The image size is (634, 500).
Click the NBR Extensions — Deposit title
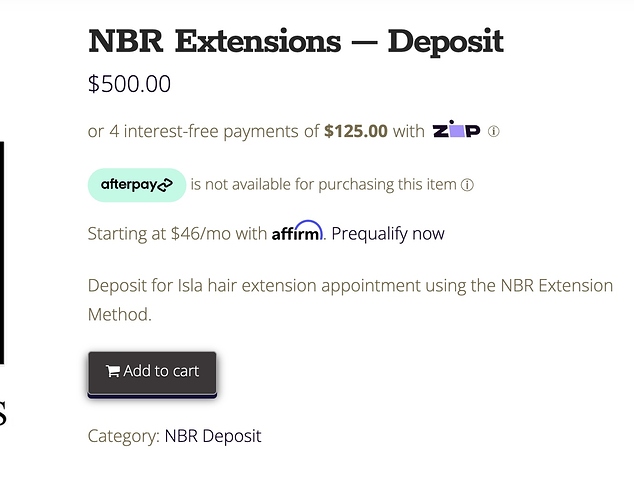pos(295,42)
